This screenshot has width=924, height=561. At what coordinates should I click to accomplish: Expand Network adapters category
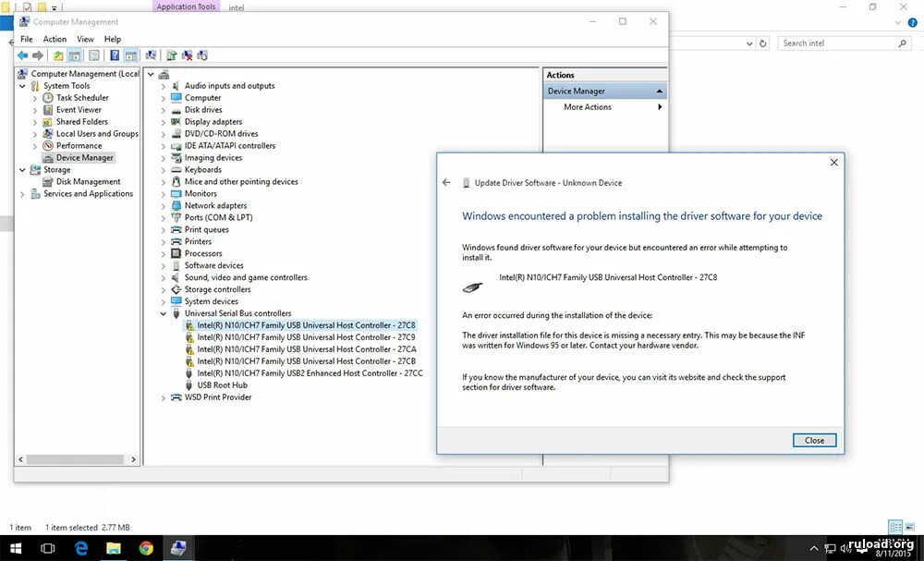click(164, 206)
